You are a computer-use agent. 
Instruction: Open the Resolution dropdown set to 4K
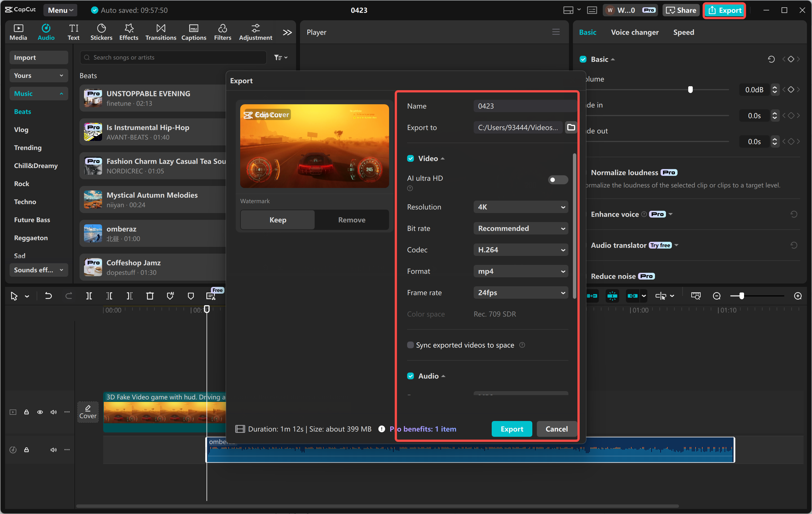pyautogui.click(x=520, y=207)
